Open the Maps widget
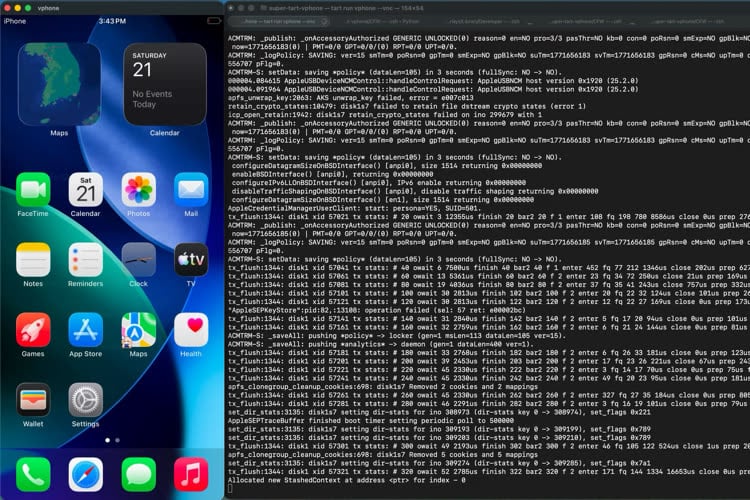This screenshot has height=500, width=750. [59, 84]
